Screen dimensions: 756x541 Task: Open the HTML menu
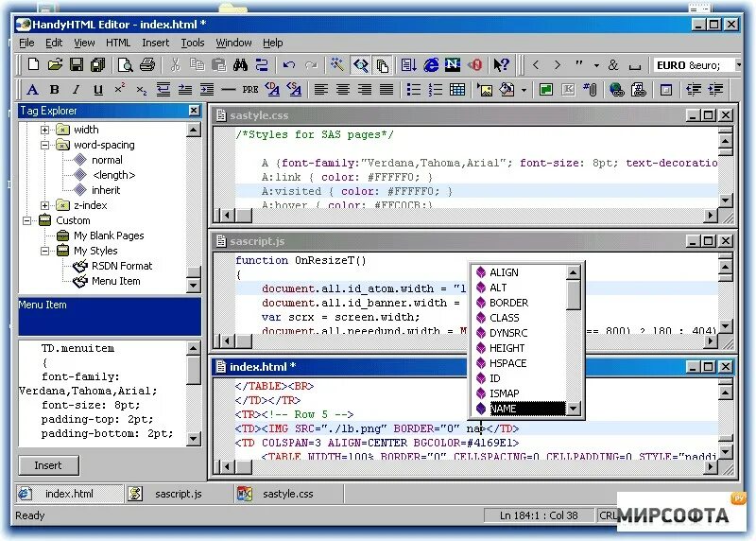(x=118, y=43)
